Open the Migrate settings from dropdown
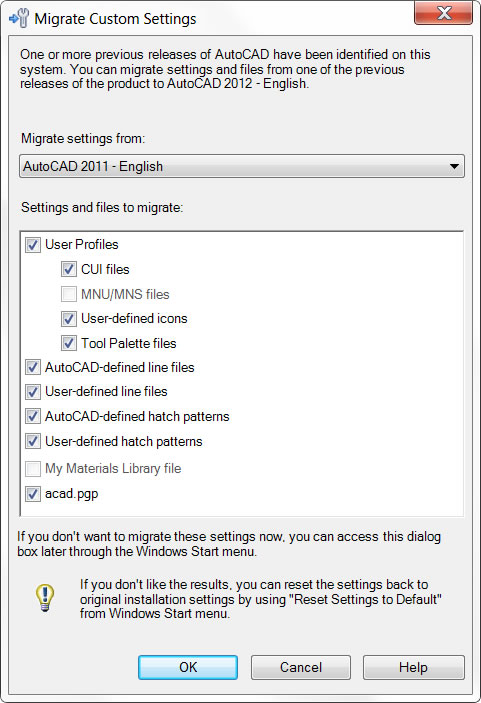Screen dimensions: 481x703 pyautogui.click(x=242, y=166)
